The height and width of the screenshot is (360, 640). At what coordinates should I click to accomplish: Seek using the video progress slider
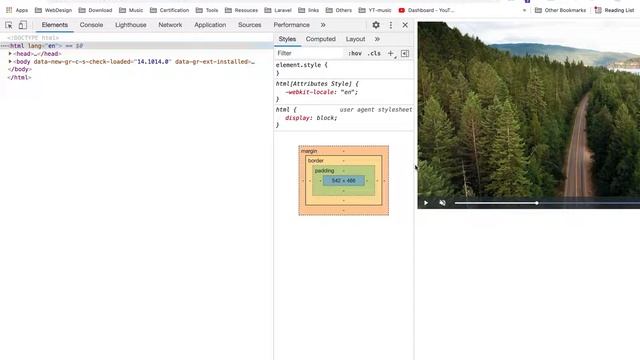pos(547,203)
